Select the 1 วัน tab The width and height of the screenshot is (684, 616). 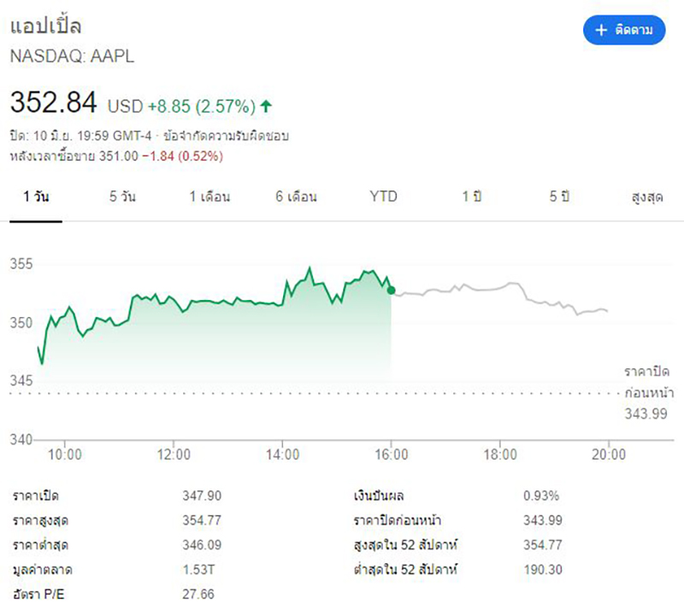37,197
